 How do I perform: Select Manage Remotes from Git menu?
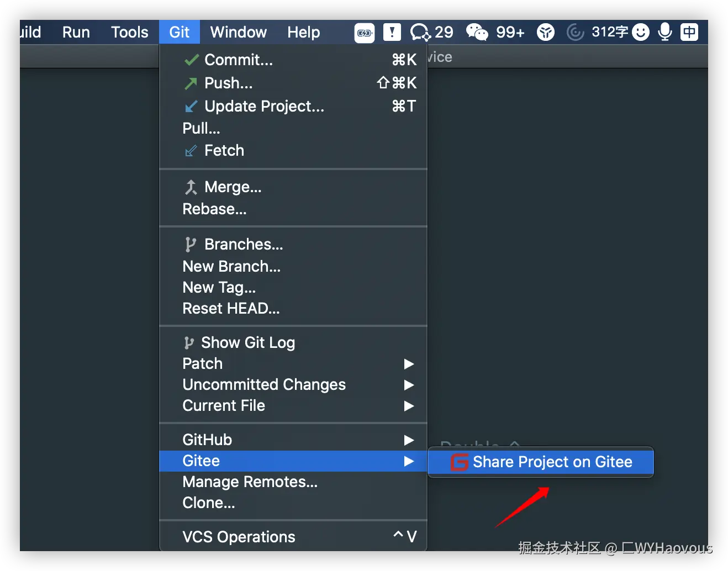point(250,482)
